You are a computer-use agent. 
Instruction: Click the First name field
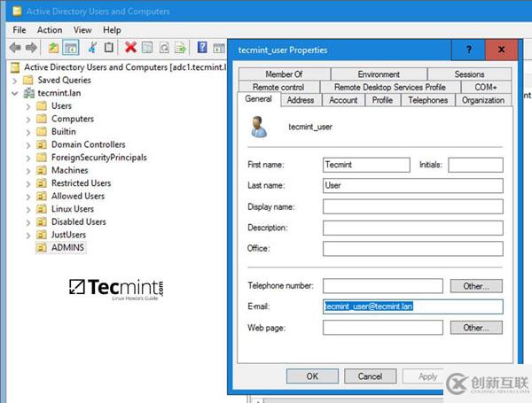click(366, 165)
